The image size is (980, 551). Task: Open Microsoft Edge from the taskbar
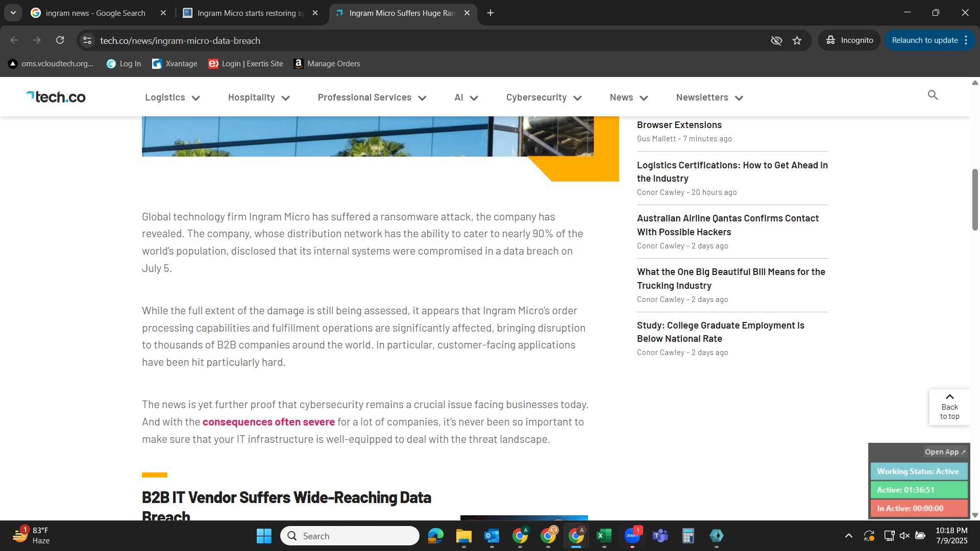click(x=435, y=536)
